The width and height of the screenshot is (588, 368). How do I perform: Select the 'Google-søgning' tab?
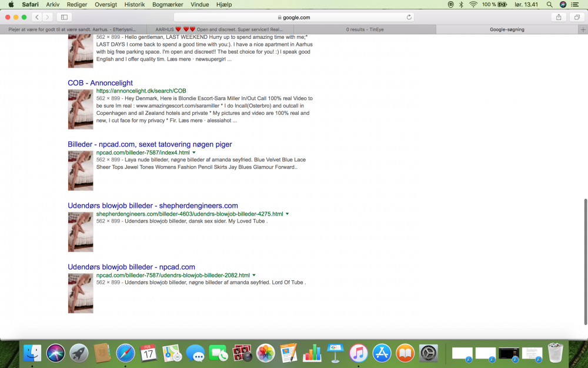coord(507,29)
